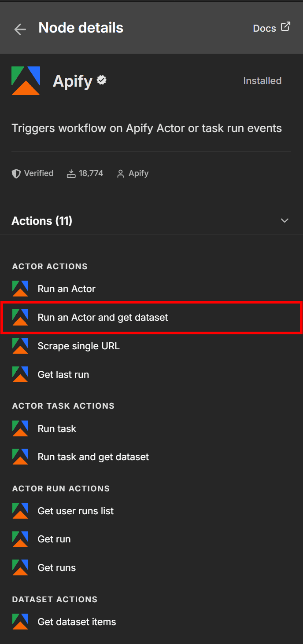Screen dimensions: 303x644
Task: Click the Actions (11) heading
Action: 42,221
